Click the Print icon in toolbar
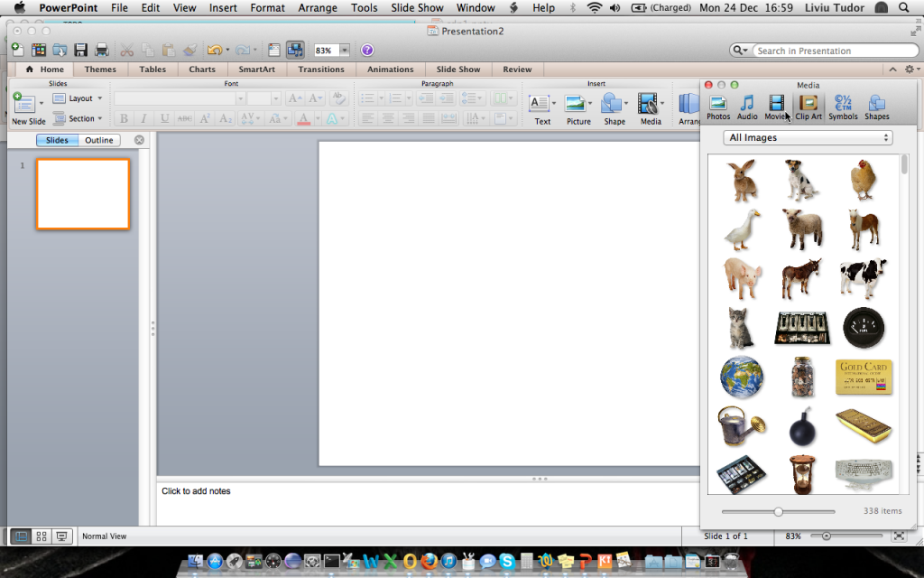924x578 pixels. coord(102,51)
